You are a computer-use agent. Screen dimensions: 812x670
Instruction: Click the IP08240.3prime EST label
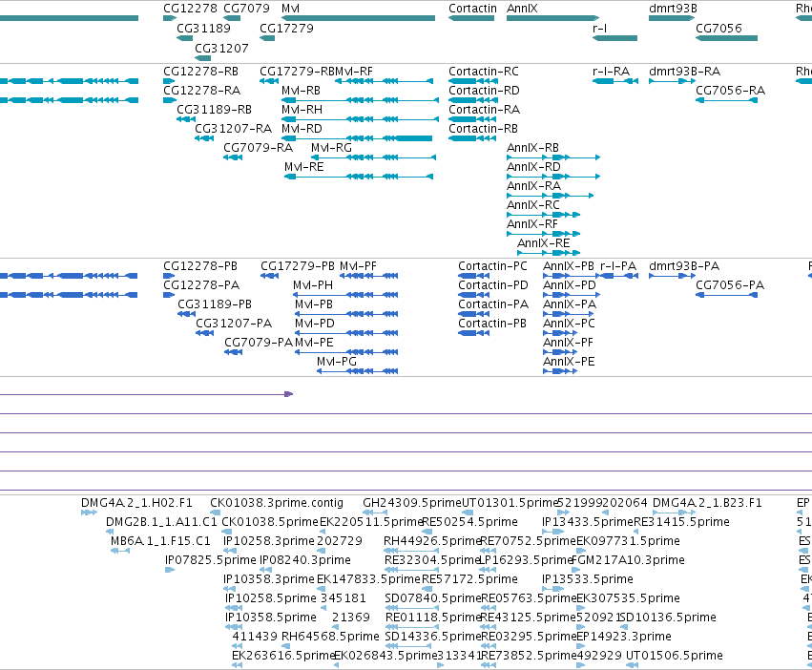point(305,560)
